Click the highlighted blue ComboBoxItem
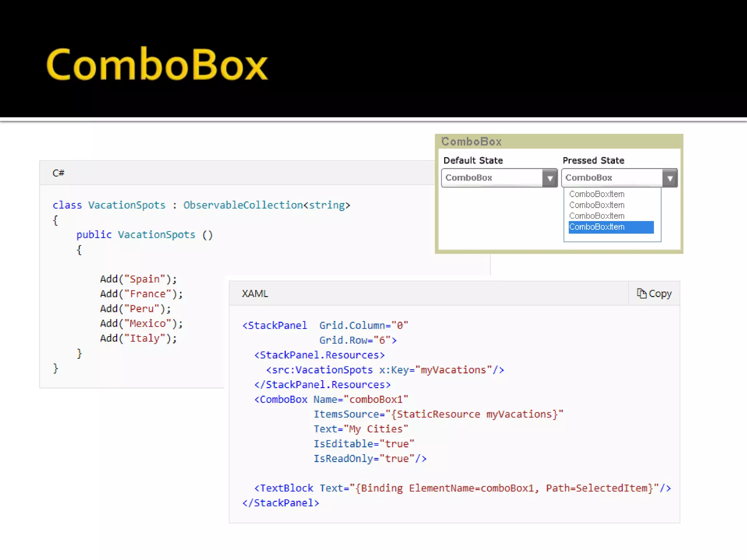The height and width of the screenshot is (560, 747). pos(611,227)
